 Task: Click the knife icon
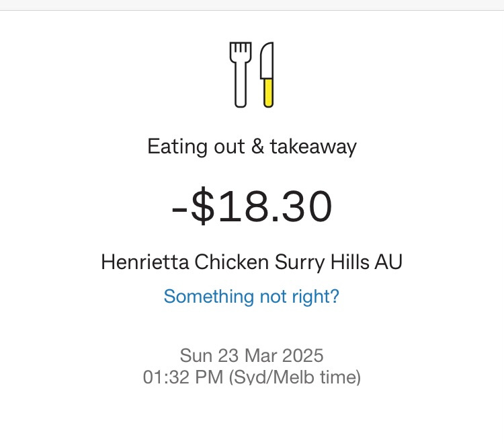tap(267, 74)
